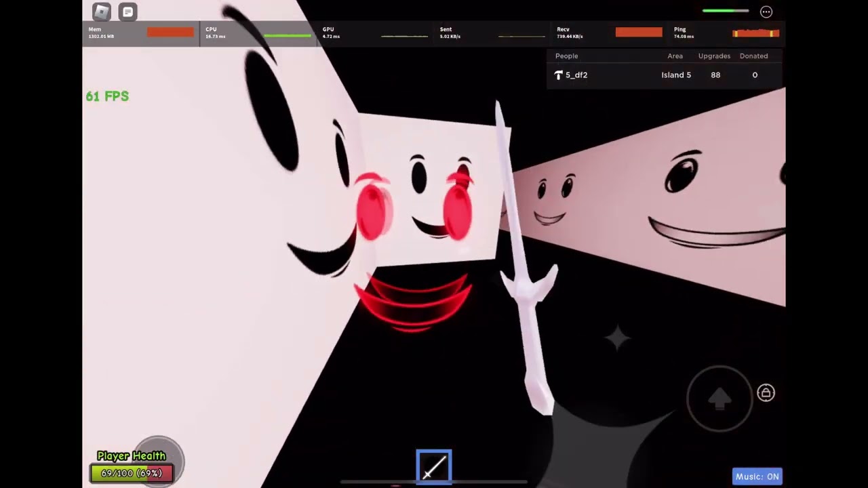Toggle the shift lock padlock icon
Image resolution: width=868 pixels, height=488 pixels.
click(766, 392)
